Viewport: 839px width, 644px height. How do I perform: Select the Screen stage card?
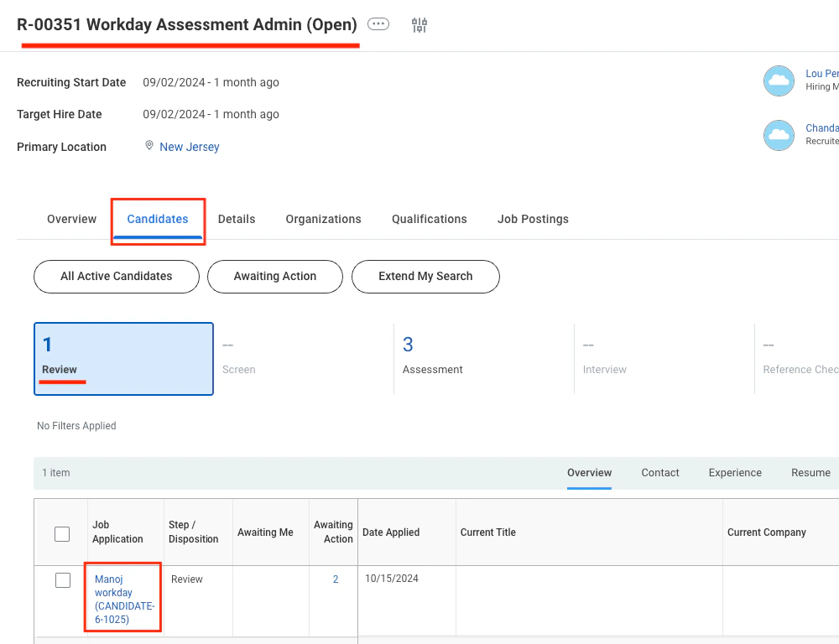click(304, 359)
